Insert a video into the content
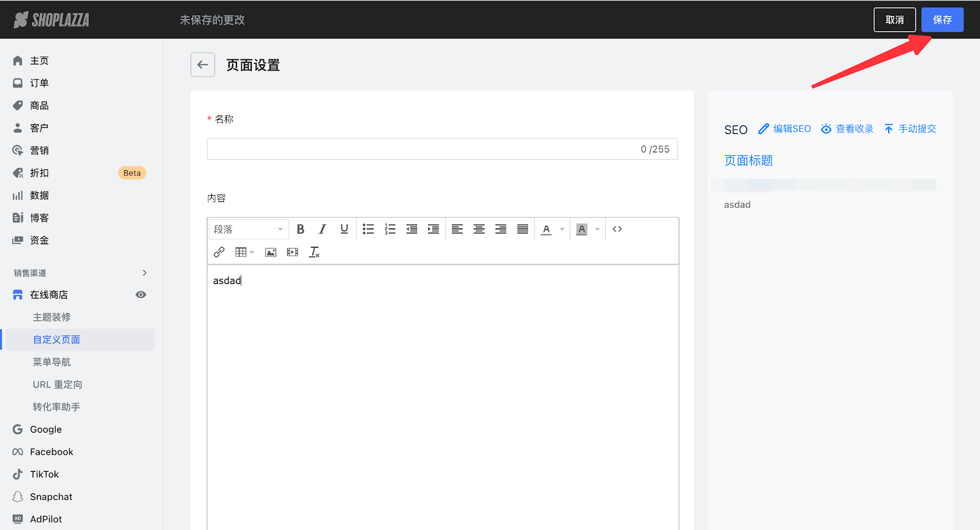980x530 pixels. pyautogui.click(x=293, y=252)
